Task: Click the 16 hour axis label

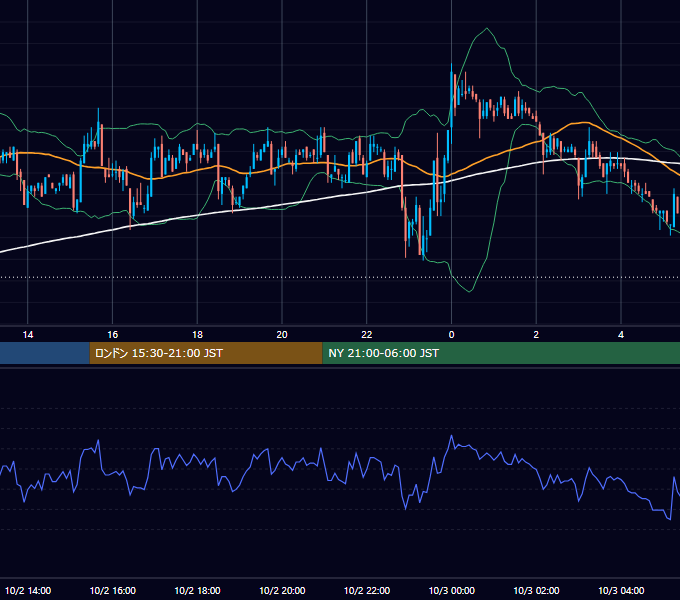Action: point(112,335)
